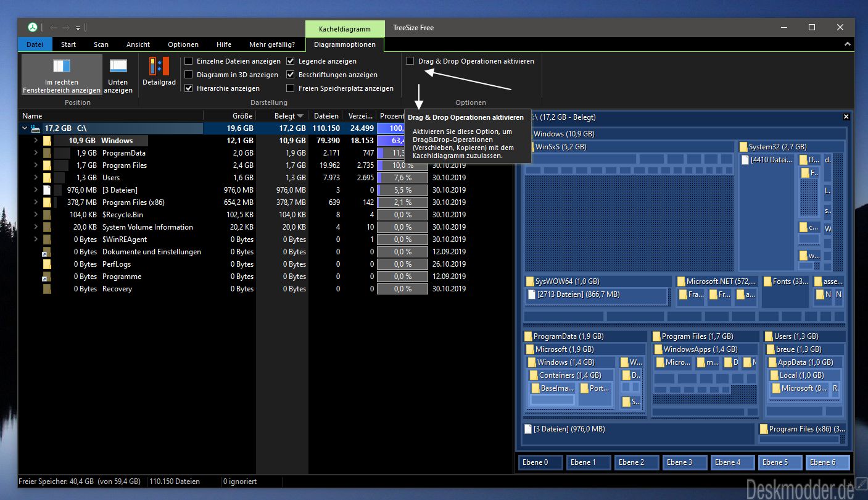Uncheck 'Beschriftungen anzeigen' checkbox

[291, 75]
